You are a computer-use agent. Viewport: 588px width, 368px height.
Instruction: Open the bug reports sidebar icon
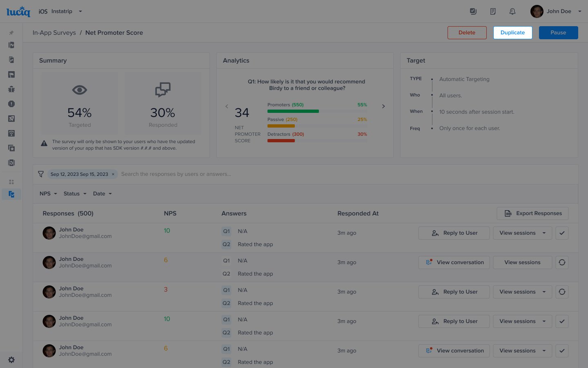pos(11,89)
